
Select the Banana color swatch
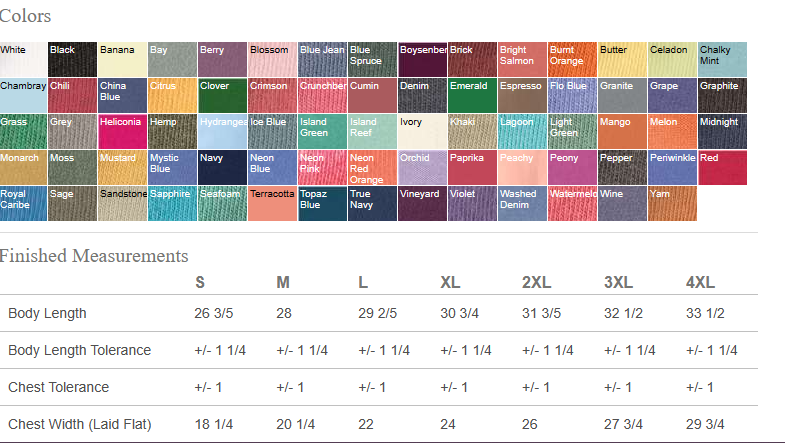coord(123,59)
